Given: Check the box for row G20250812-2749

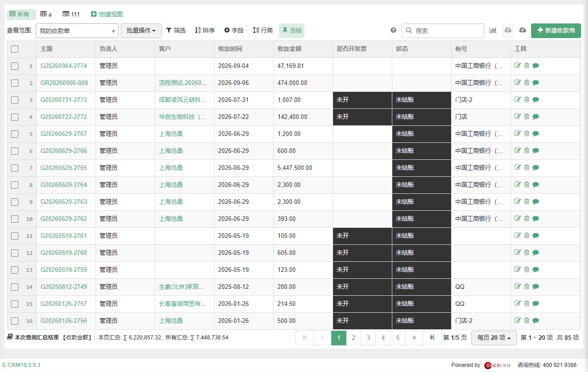Looking at the screenshot, I should click(x=15, y=287).
